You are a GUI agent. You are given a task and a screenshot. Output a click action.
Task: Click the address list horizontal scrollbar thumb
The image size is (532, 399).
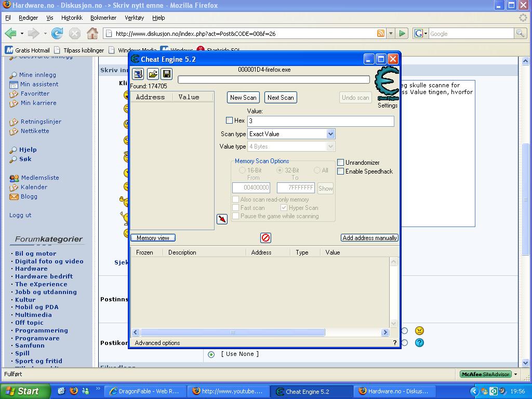click(232, 332)
